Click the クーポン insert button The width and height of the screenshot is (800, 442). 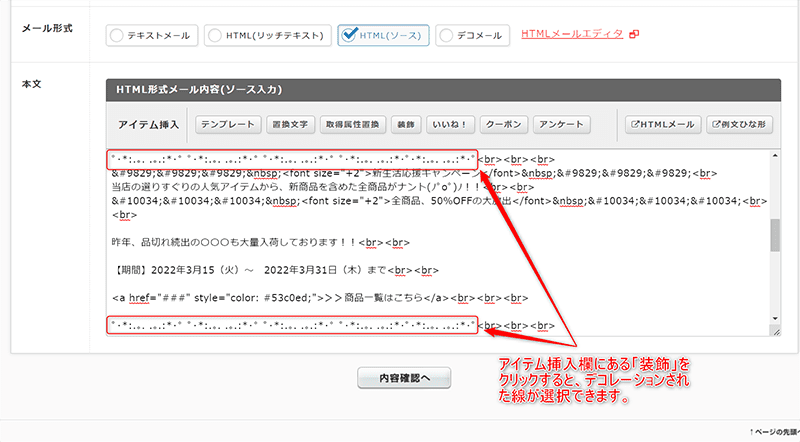(x=502, y=125)
